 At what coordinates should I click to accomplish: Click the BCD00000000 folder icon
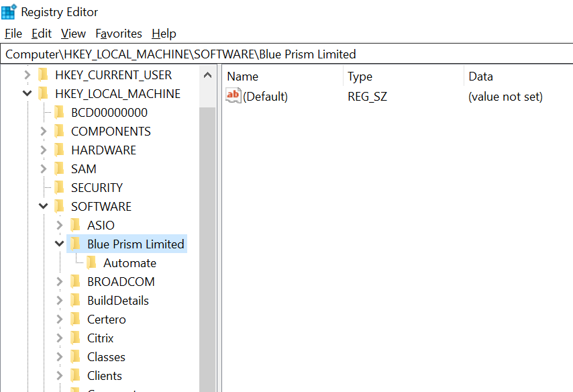60,112
